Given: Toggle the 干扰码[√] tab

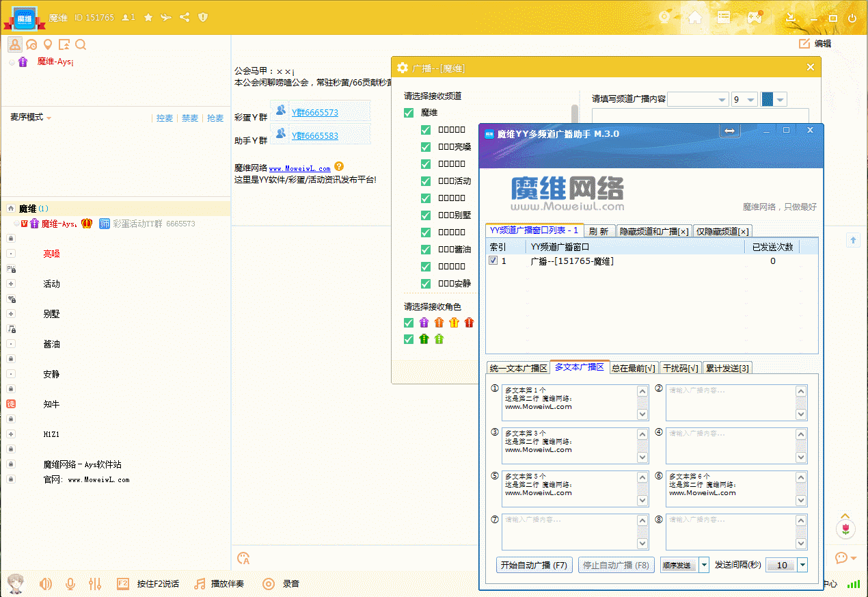Looking at the screenshot, I should pyautogui.click(x=681, y=368).
